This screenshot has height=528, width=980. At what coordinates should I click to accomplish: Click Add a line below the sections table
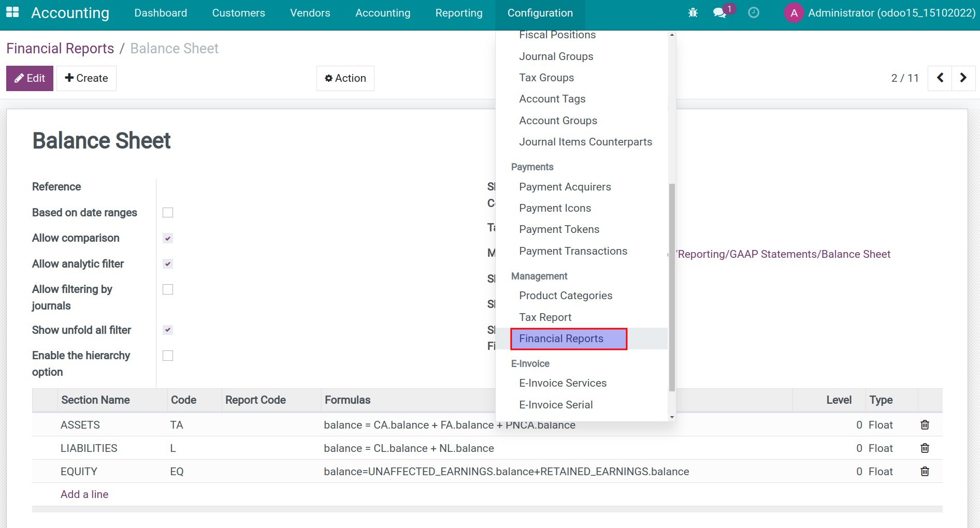pyautogui.click(x=84, y=494)
